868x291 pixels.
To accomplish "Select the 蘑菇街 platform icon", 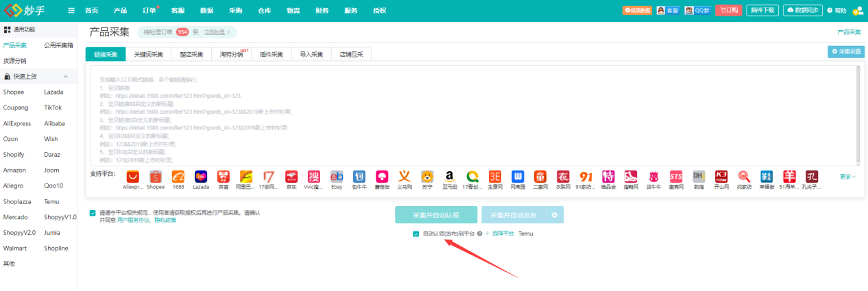I will (382, 177).
